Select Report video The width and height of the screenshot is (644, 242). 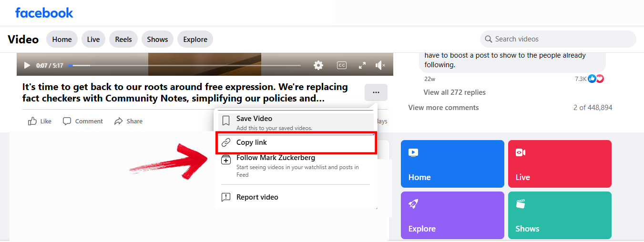[296, 197]
